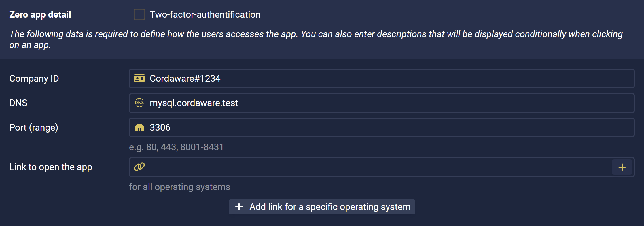Click the chain link icon in link field
Screen dimensions: 644x226
coord(139,167)
